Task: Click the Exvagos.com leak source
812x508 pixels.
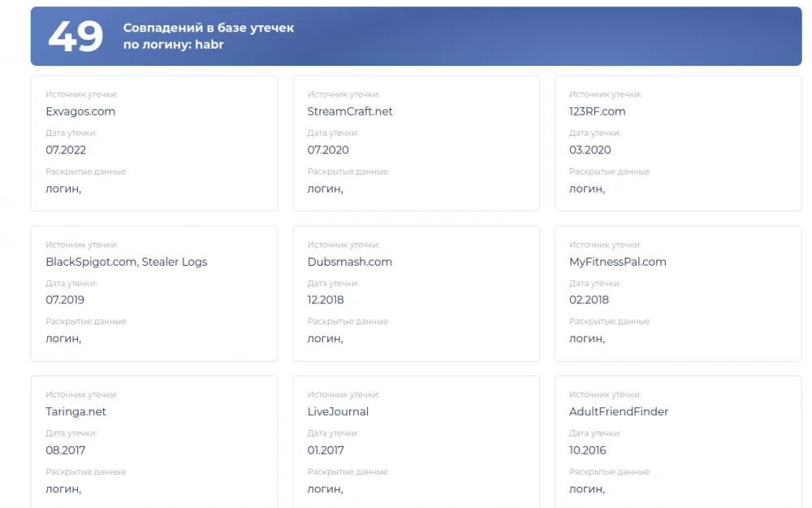Action: (x=80, y=111)
